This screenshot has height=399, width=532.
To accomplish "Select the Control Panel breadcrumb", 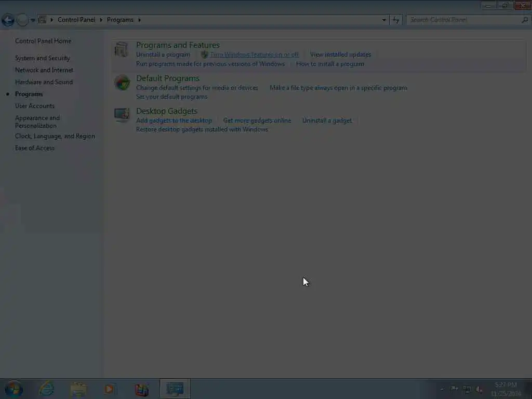I will coord(76,20).
